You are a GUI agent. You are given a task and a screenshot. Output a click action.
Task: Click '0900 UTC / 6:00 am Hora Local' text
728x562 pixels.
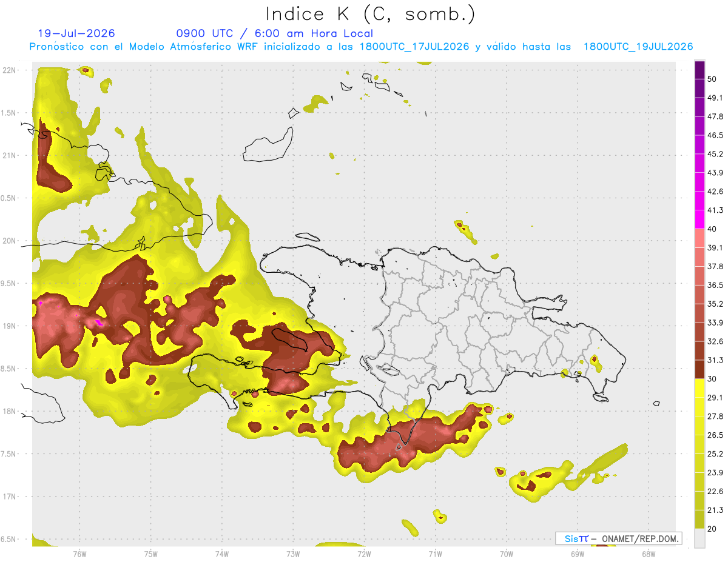click(274, 33)
